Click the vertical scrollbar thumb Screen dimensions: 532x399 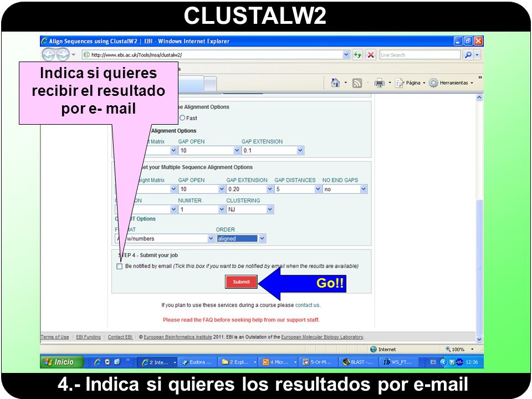pyautogui.click(x=479, y=267)
